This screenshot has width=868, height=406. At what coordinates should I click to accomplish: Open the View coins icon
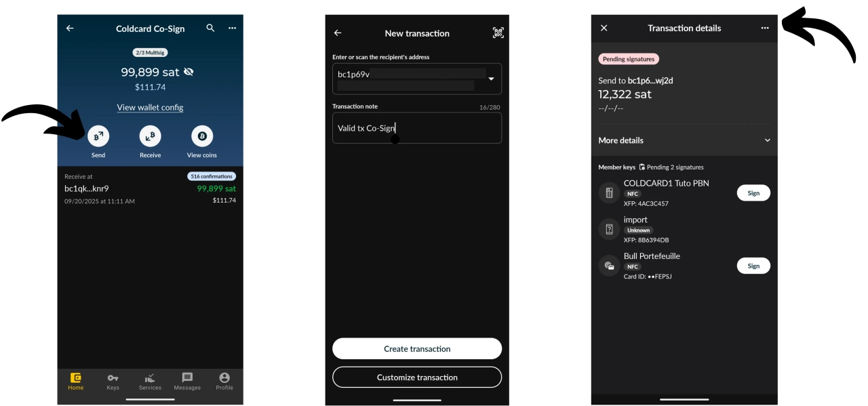(x=202, y=136)
